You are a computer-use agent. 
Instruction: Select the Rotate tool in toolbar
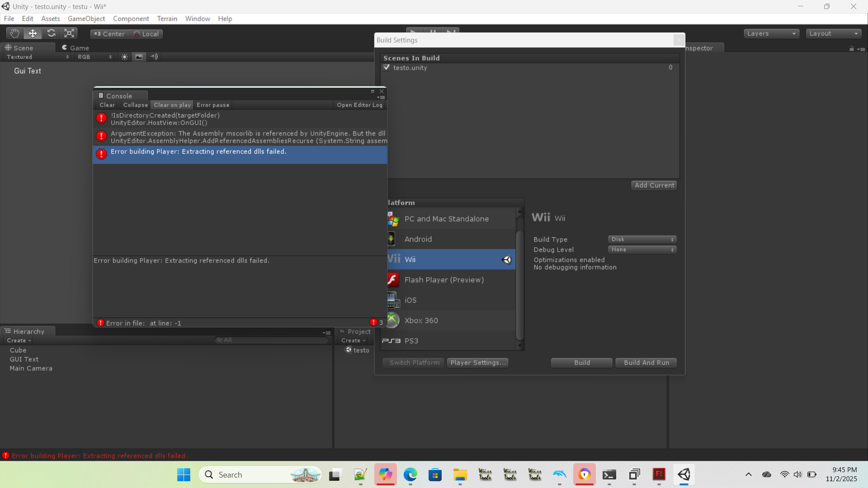coord(51,33)
